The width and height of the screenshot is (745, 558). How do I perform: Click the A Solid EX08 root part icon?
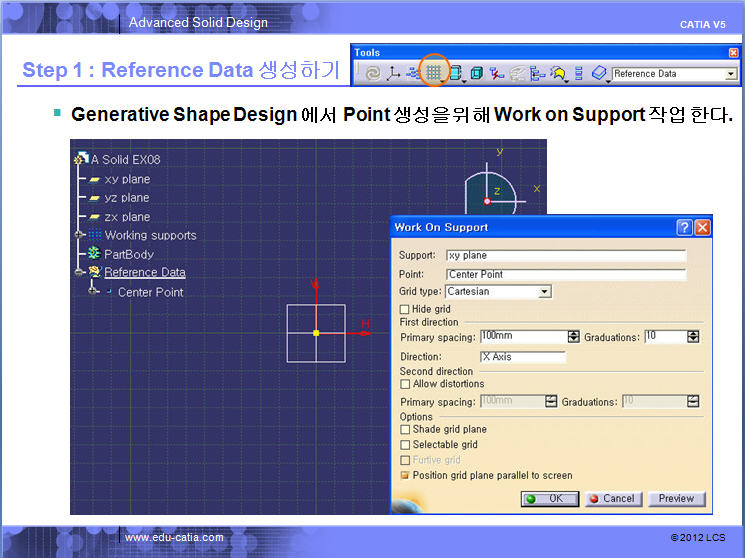81,159
